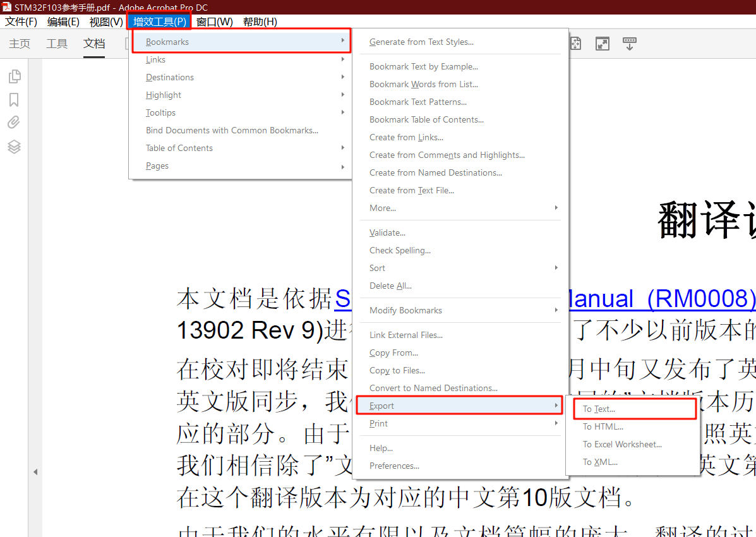756x537 pixels.
Task: Open the page thumbnails panel icon
Action: [x=15, y=76]
